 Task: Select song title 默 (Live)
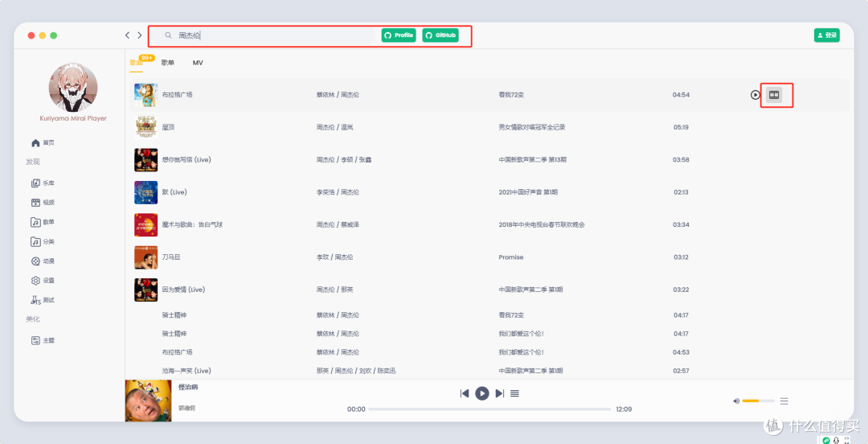tap(174, 192)
